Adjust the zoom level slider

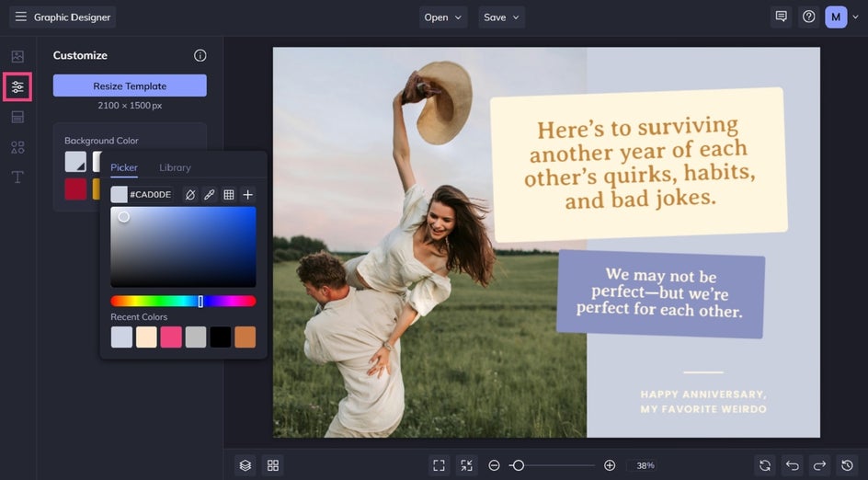pos(552,465)
